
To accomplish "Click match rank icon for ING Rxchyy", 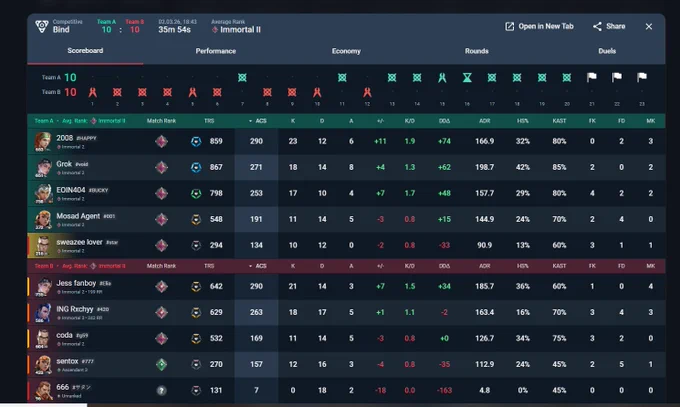I will pos(161,312).
